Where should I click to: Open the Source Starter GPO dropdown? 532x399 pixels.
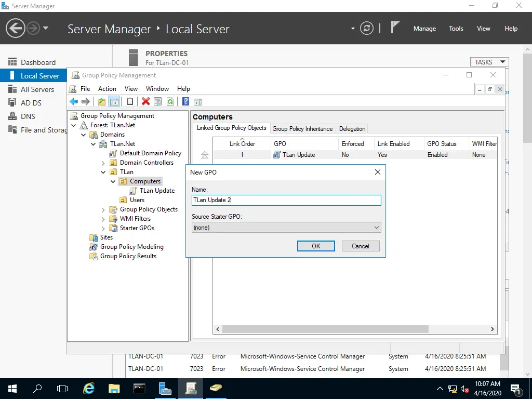(x=286, y=228)
